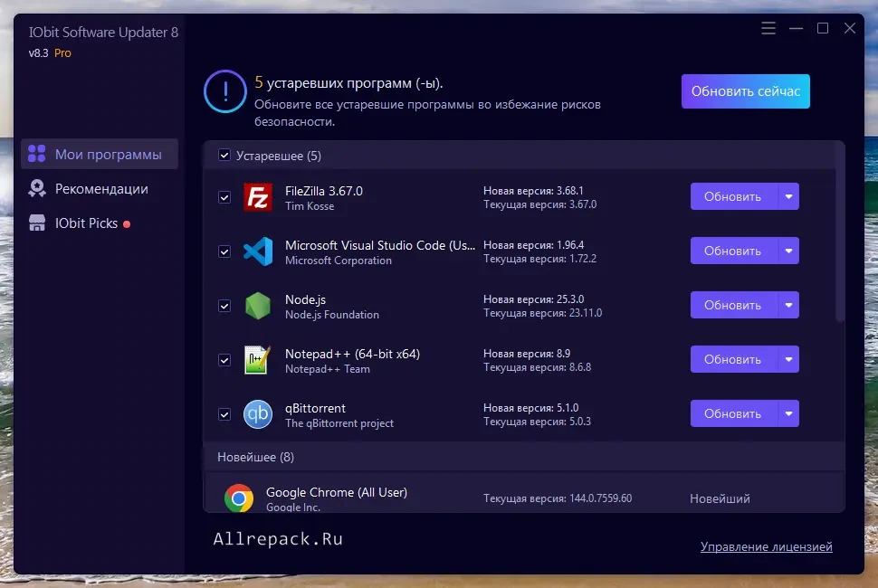Uncheck the Node.js checkbox
The height and width of the screenshot is (588, 878).
(x=224, y=306)
